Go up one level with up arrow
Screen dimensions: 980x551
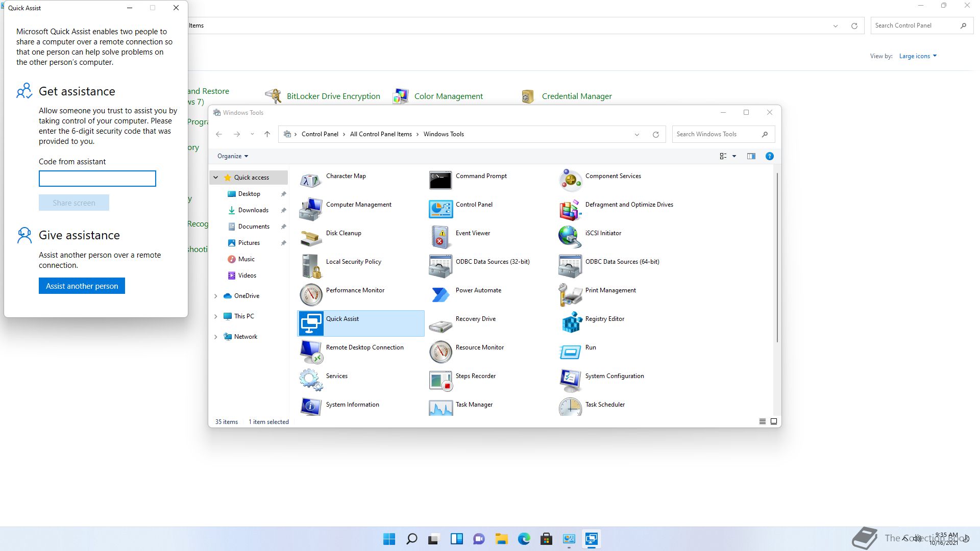click(x=267, y=134)
